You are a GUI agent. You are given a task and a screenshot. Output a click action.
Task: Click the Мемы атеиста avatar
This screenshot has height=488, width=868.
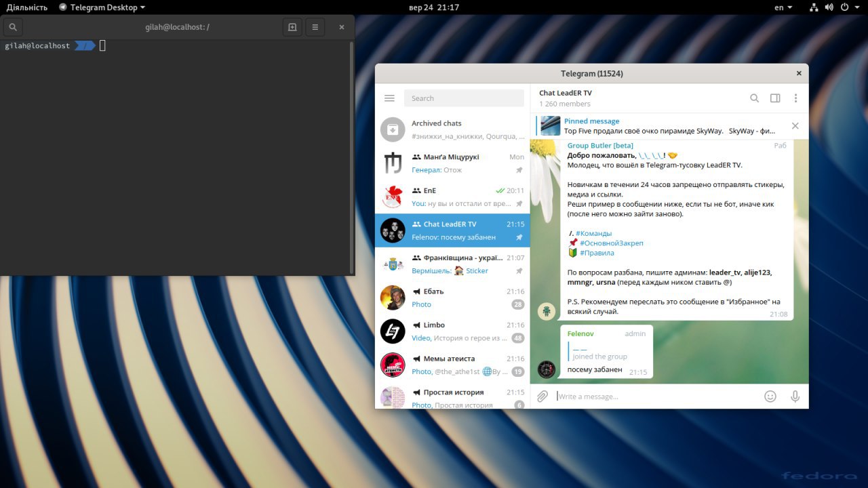[x=393, y=365]
